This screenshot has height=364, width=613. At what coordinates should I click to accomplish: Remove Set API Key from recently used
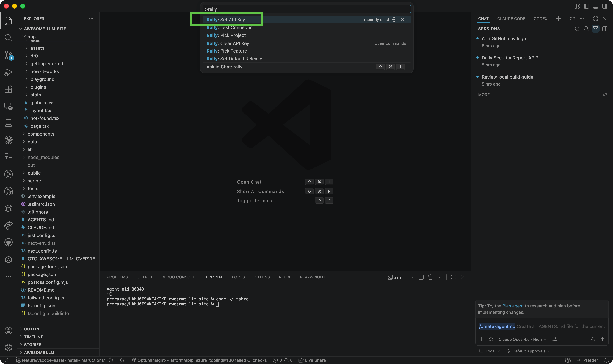403,20
